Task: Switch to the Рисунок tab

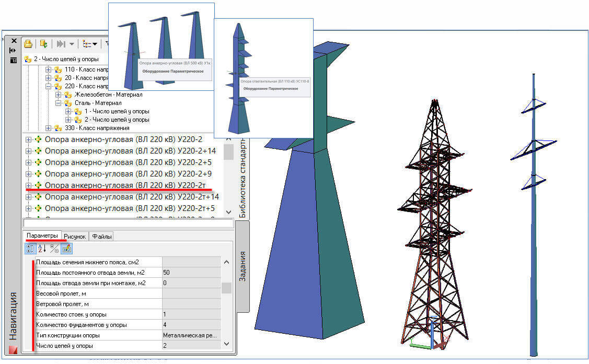Action: point(75,237)
